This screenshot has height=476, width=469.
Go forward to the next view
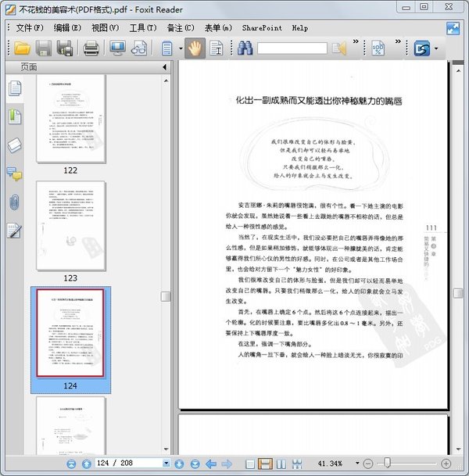click(227, 463)
